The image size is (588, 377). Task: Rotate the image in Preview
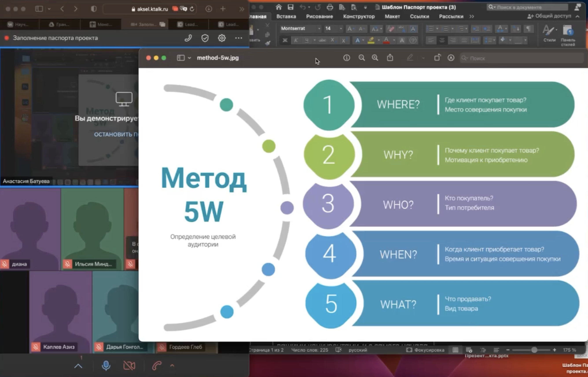[x=437, y=58]
